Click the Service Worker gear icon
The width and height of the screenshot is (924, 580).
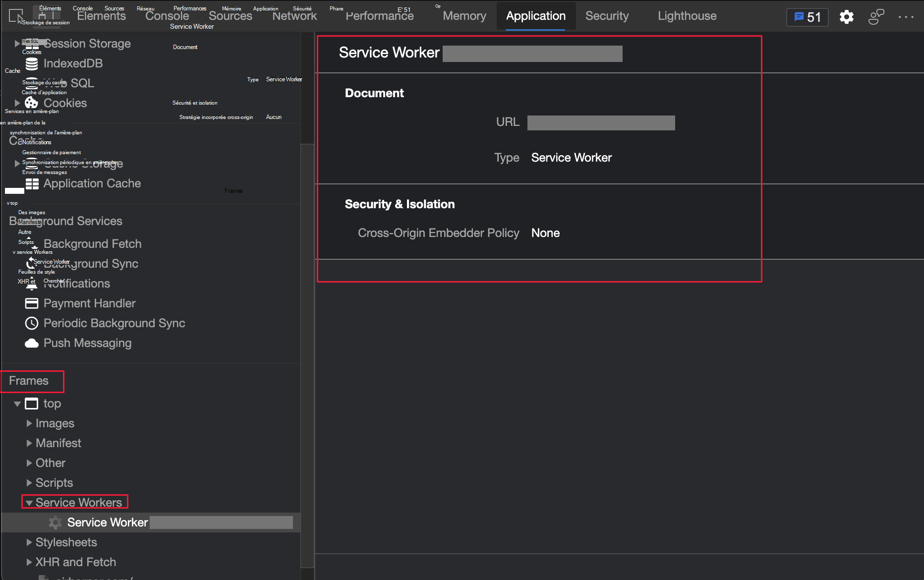(x=56, y=522)
